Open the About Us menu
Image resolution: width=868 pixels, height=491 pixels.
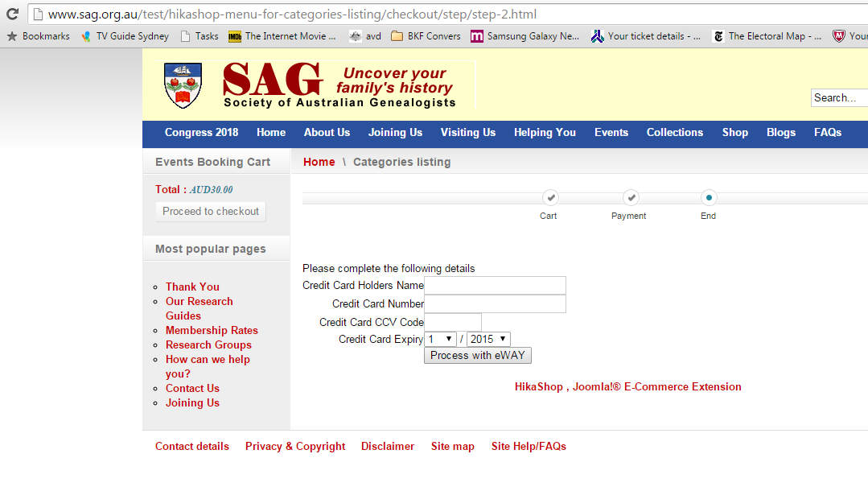click(327, 133)
